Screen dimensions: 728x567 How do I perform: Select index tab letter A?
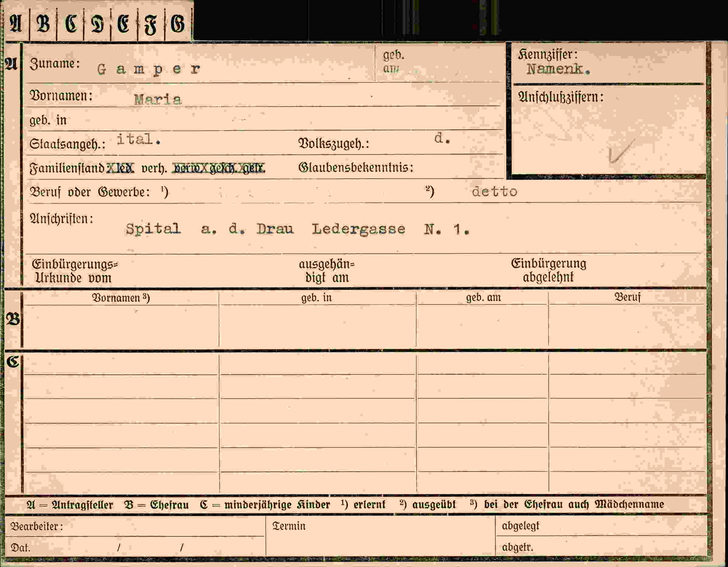pyautogui.click(x=15, y=24)
